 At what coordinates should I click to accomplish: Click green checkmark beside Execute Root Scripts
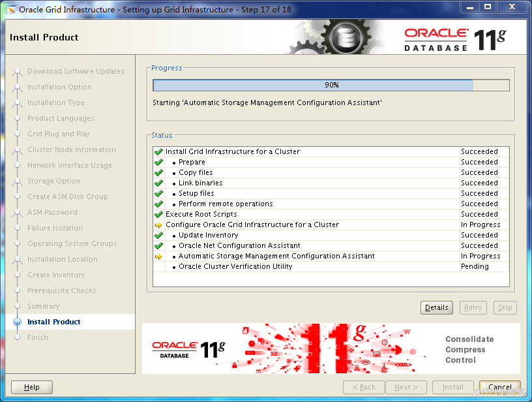click(158, 215)
